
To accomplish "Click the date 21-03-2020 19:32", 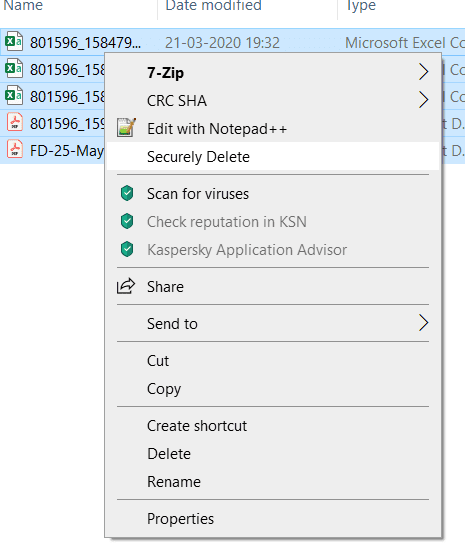I will pyautogui.click(x=222, y=43).
